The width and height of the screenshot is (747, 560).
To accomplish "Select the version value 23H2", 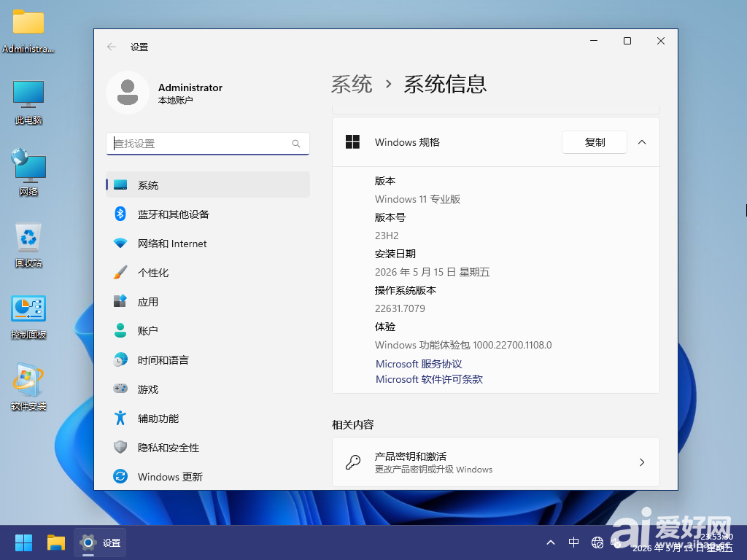I will click(387, 236).
